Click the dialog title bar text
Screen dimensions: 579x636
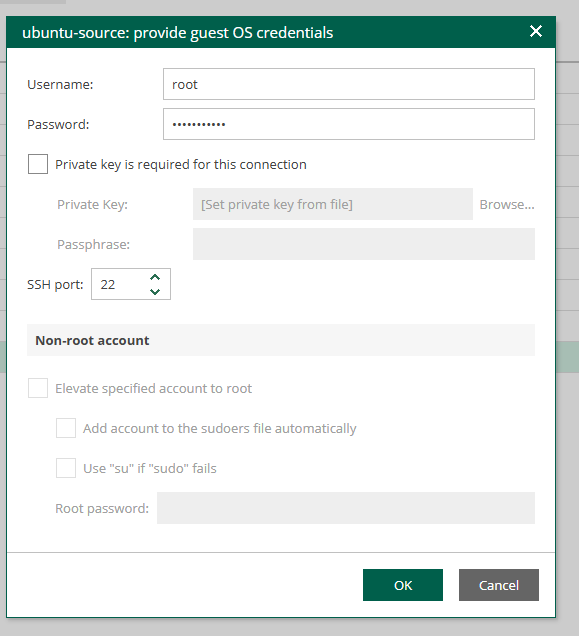[x=177, y=32]
